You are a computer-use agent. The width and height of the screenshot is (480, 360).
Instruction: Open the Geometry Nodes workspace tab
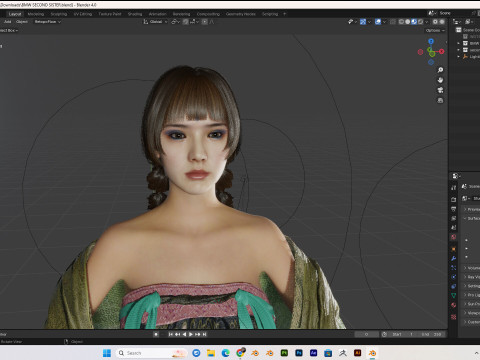click(x=240, y=14)
